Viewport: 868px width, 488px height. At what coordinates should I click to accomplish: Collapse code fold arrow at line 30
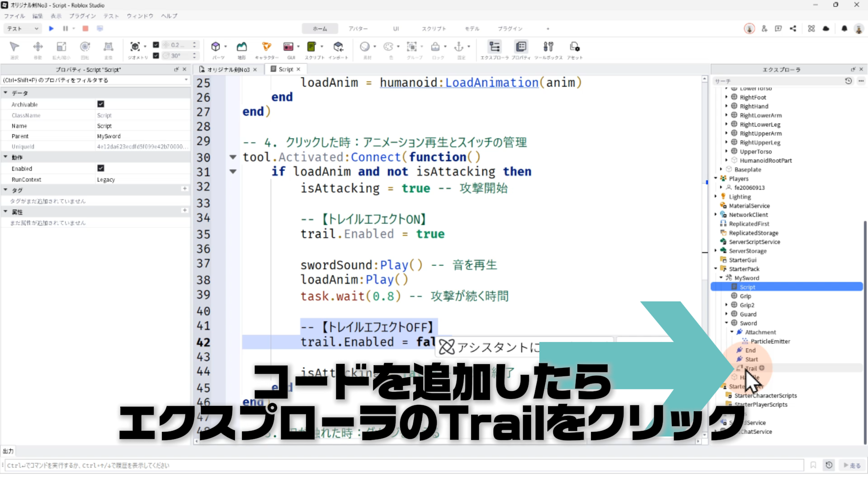pos(233,157)
